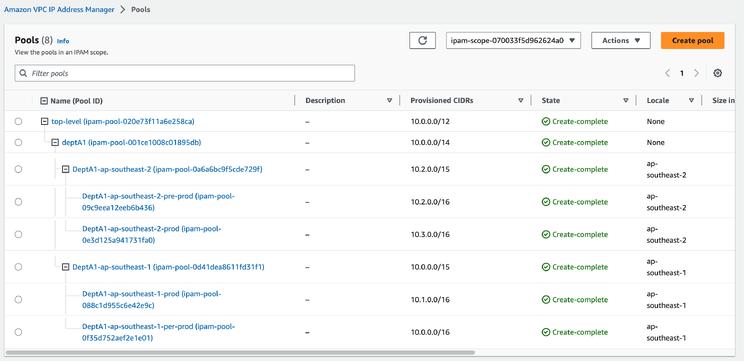Click ap-southeast-2 locale for 10.2.0.0/15 row
The image size is (744, 361).
click(x=666, y=169)
